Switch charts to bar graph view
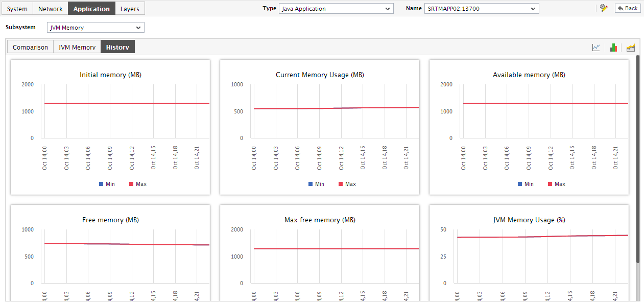The image size is (644, 302). tap(613, 48)
